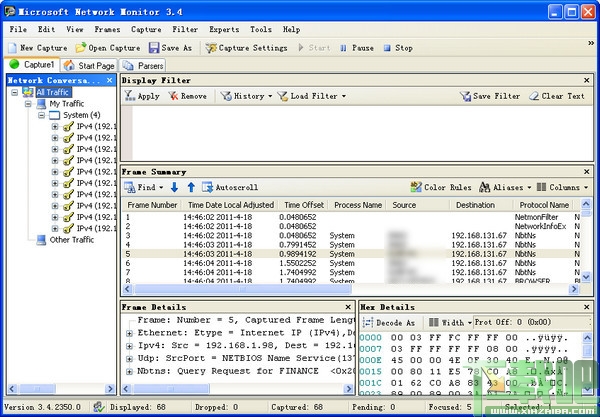Expand the last IPv4 conversation node
The image size is (600, 417).
[x=55, y=229]
